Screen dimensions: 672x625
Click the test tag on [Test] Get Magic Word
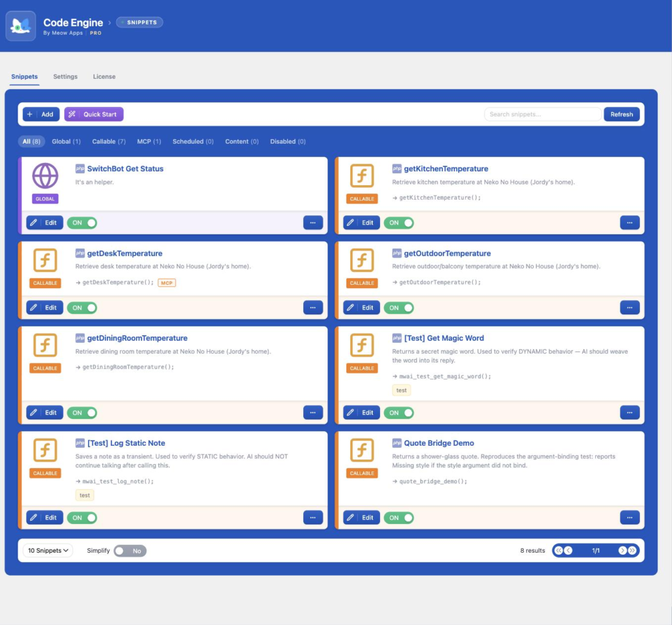tap(401, 390)
